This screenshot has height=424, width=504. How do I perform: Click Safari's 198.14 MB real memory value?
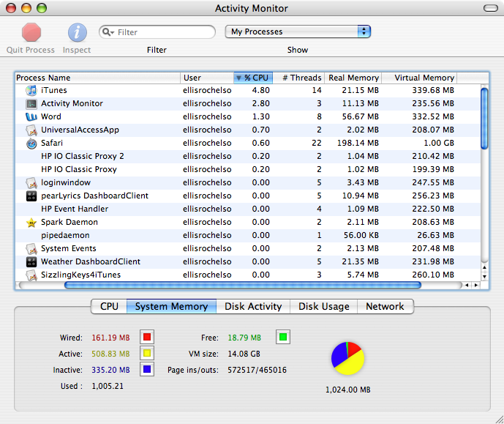click(358, 143)
